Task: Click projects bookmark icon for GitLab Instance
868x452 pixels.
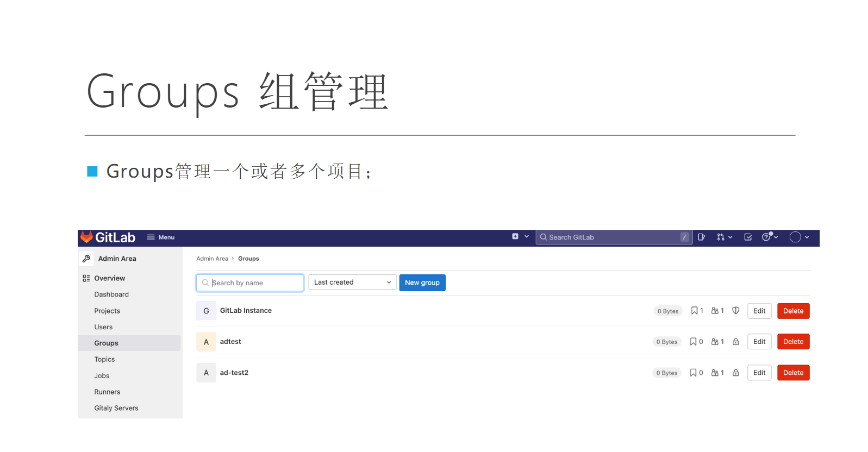Action: (x=694, y=311)
